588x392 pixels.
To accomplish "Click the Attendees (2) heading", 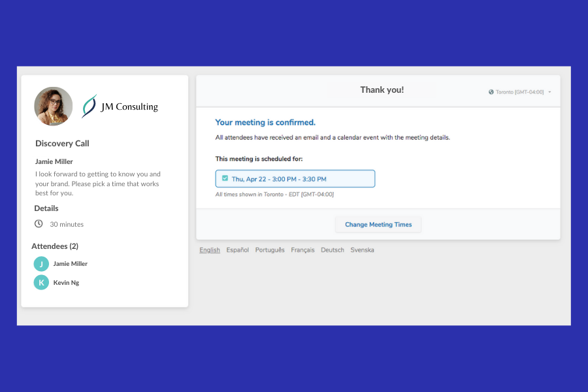I will (x=55, y=246).
